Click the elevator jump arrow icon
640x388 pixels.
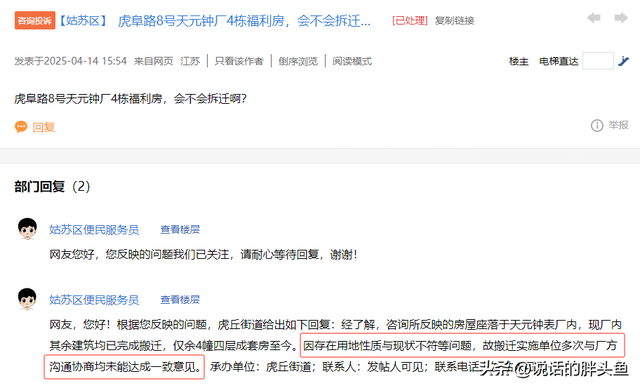coord(623,61)
